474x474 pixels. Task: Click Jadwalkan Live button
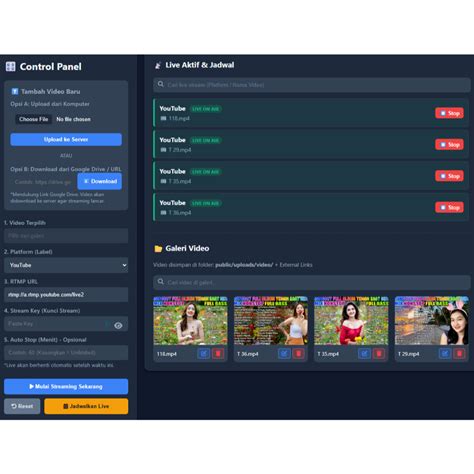click(86, 406)
